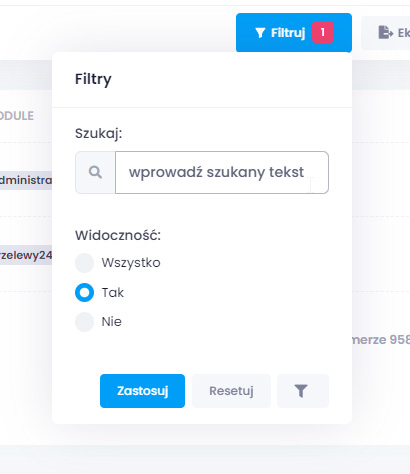Image resolution: width=410 pixels, height=474 pixels.
Task: Click the Przelewy24 module tag in table
Action: [x=26, y=255]
